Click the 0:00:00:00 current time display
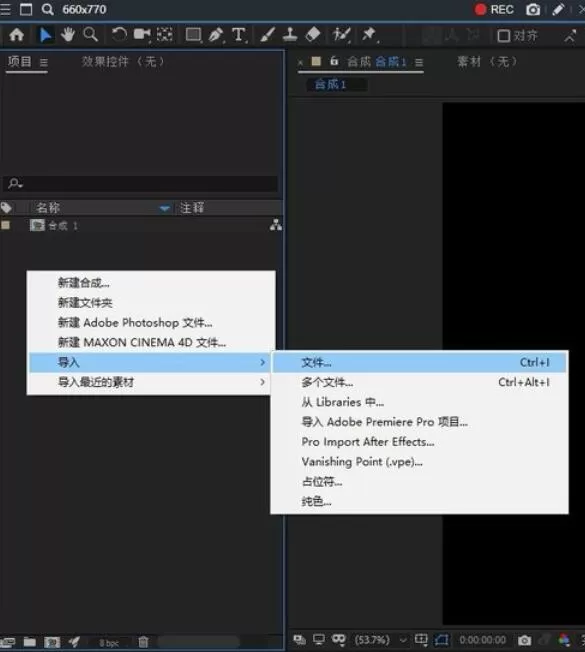 pyautogui.click(x=483, y=640)
